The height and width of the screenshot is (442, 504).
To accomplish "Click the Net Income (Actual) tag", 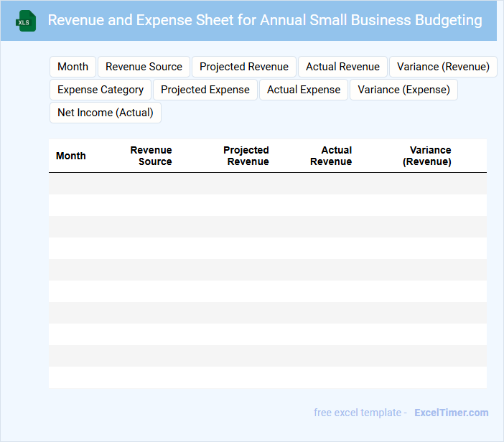I will (106, 113).
